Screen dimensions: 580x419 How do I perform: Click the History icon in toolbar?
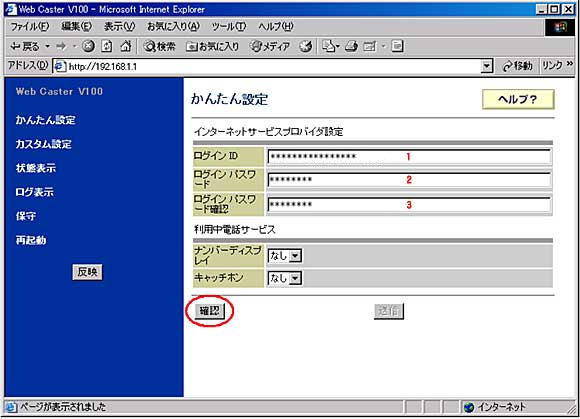pyautogui.click(x=306, y=46)
